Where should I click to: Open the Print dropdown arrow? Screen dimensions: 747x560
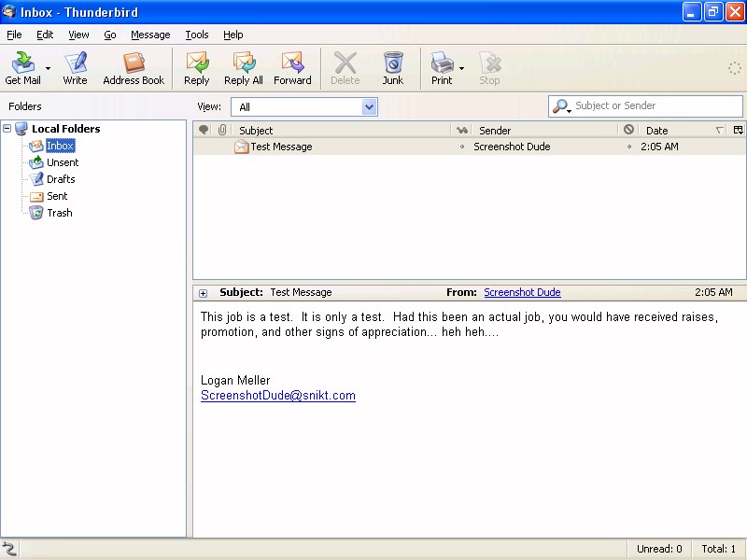pos(461,68)
